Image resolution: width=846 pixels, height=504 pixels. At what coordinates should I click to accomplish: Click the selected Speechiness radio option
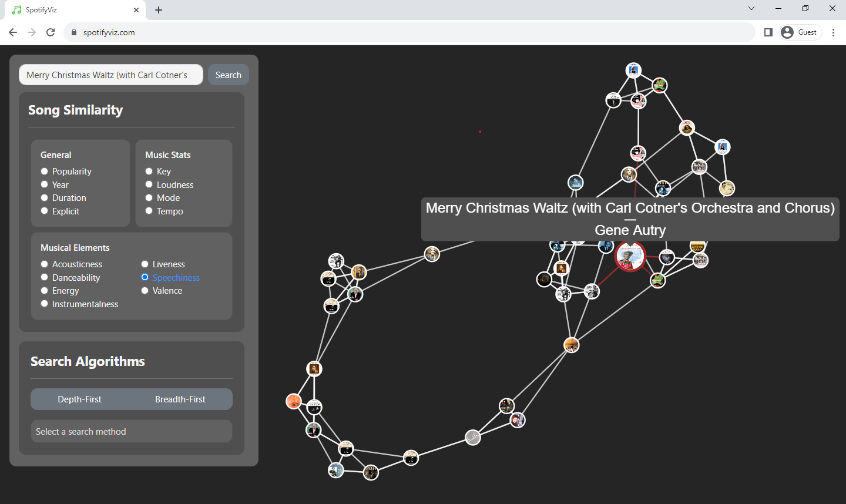point(145,277)
